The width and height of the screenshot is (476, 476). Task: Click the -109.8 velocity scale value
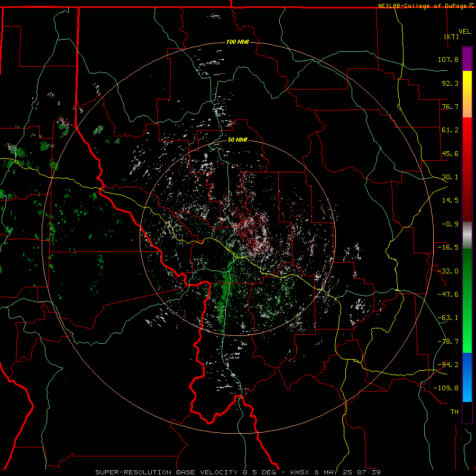tap(446, 388)
